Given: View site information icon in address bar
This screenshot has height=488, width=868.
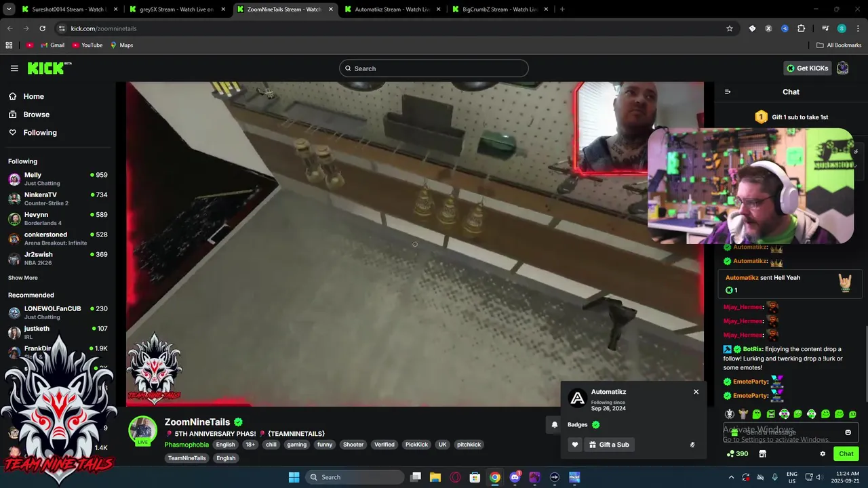Looking at the screenshot, I should 62,28.
